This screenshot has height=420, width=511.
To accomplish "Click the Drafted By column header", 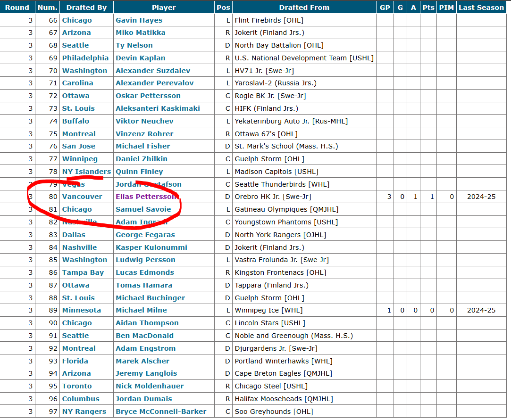I will (x=86, y=8).
